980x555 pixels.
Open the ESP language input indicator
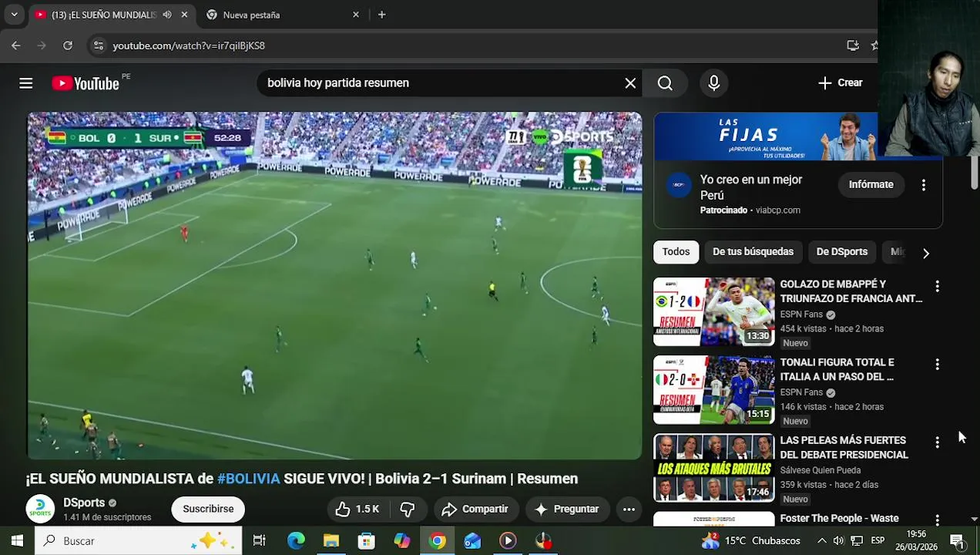tap(878, 541)
